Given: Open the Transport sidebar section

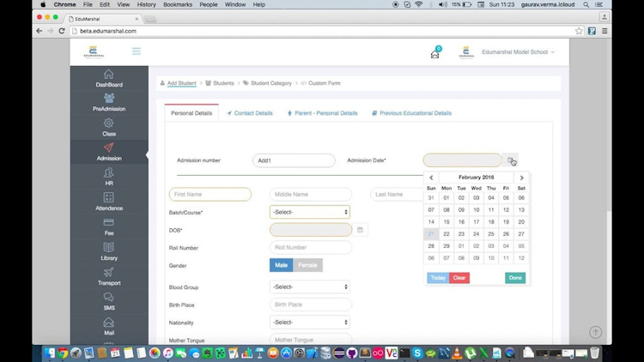Looking at the screenshot, I should click(109, 276).
